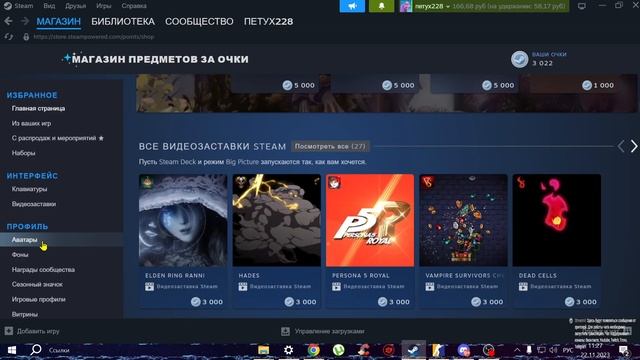Open the Elden Ring Ranni thumbnail

[x=183, y=220]
